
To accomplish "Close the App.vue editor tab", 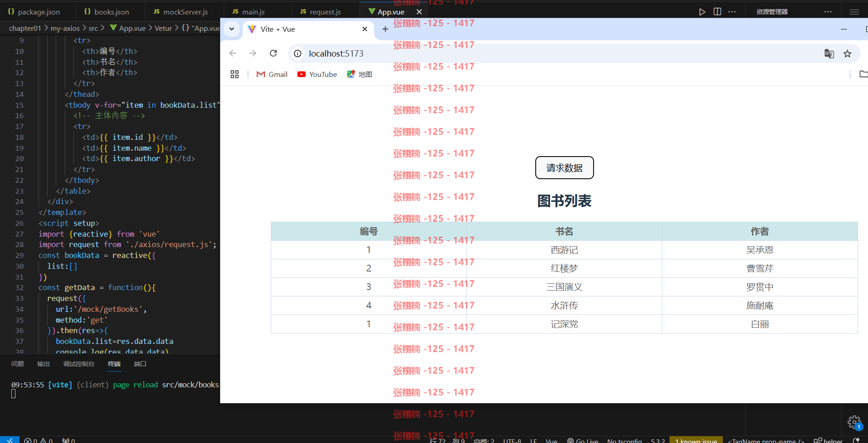I will pos(419,12).
